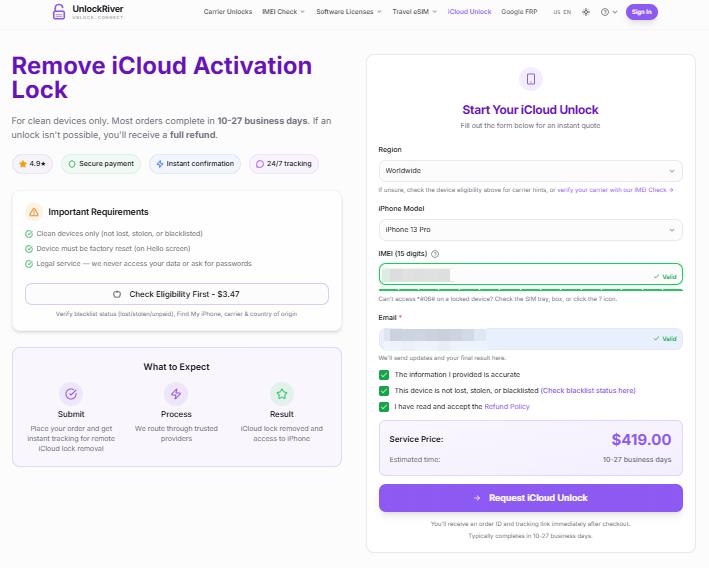Click the IMEI help question mark icon

tap(435, 254)
